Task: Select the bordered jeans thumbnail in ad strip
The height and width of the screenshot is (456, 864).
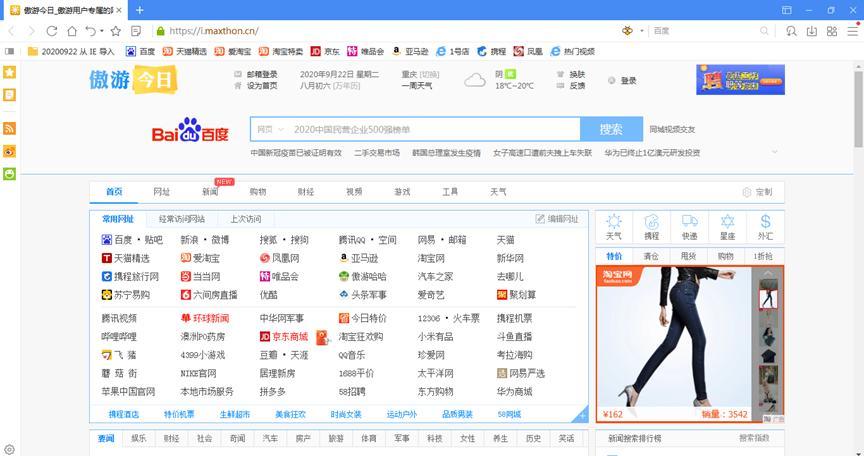Action: click(768, 299)
